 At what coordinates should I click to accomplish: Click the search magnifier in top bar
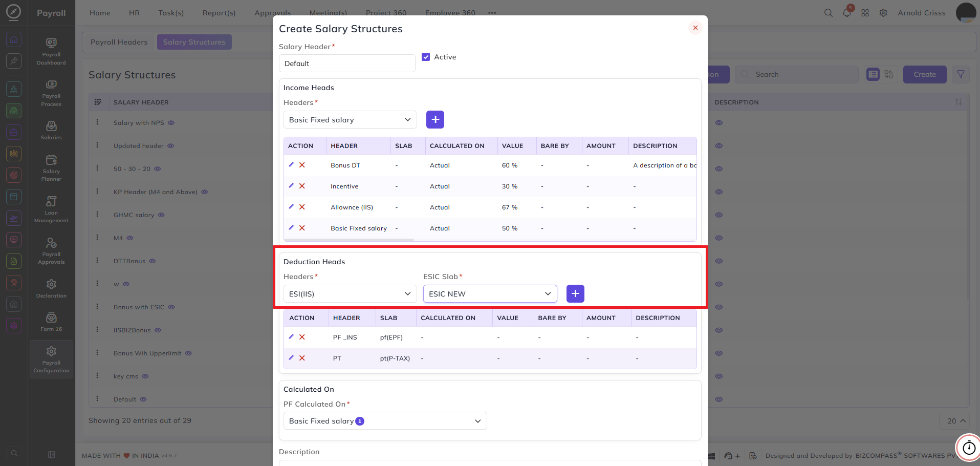[x=828, y=13]
